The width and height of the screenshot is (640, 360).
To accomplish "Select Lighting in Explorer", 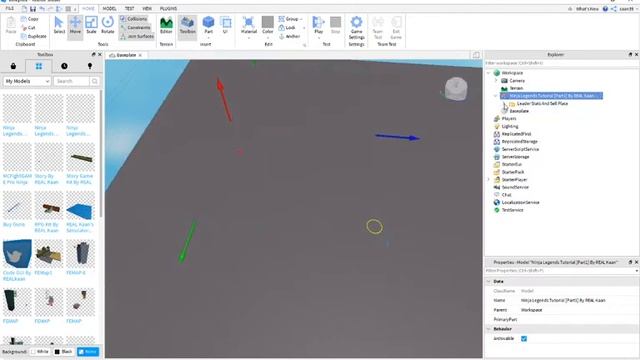I will coord(509,127).
